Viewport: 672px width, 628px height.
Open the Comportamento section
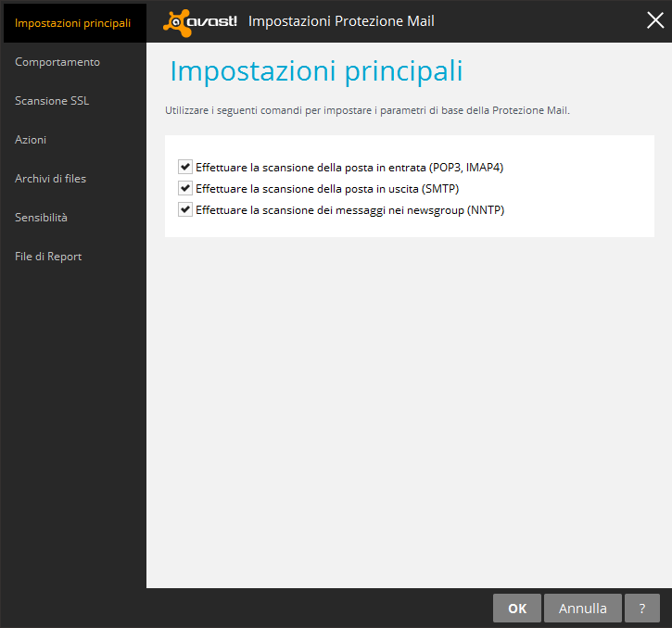click(57, 62)
